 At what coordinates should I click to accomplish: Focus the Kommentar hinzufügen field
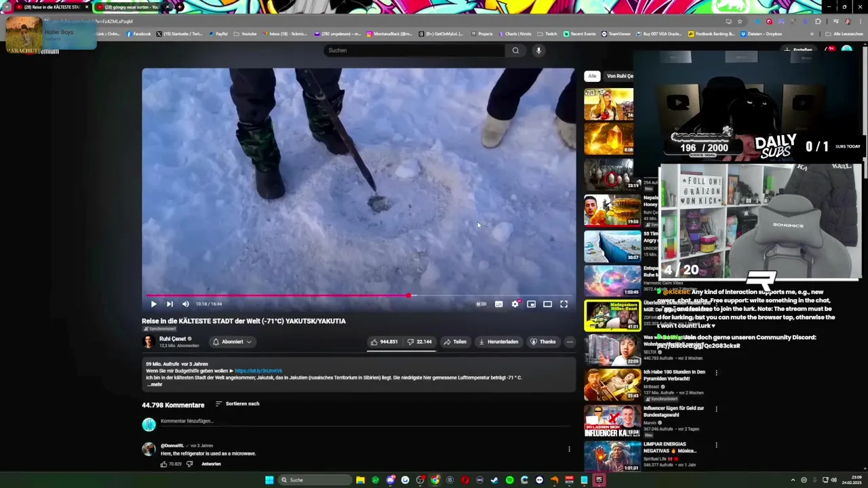coord(366,422)
